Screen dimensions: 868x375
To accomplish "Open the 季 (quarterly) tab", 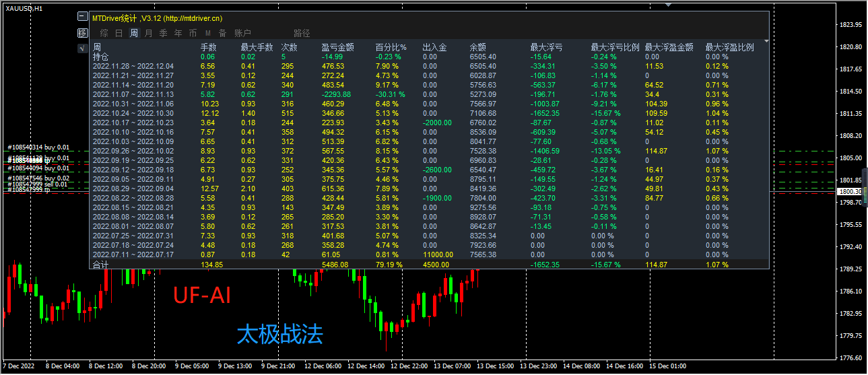I will click(x=163, y=33).
